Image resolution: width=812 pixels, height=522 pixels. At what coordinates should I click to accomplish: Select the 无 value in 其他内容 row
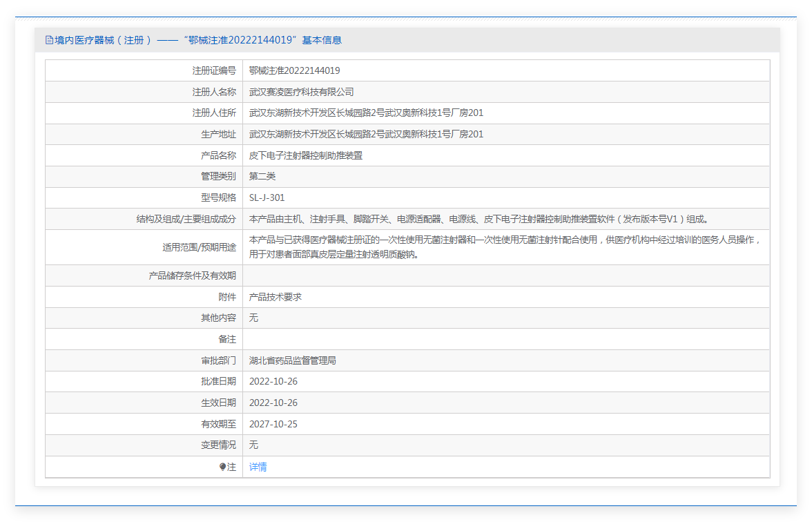point(253,318)
